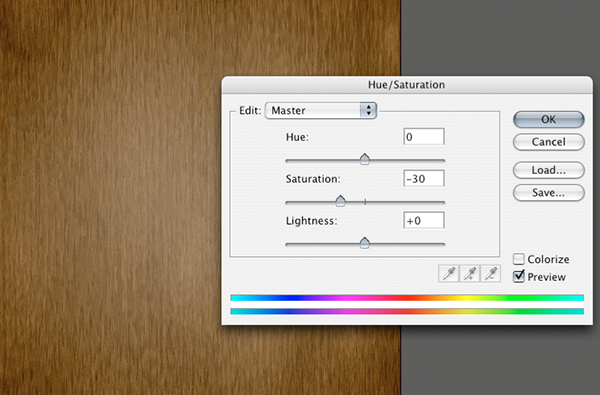Click OK to apply changes
This screenshot has width=600, height=395.
(x=548, y=119)
